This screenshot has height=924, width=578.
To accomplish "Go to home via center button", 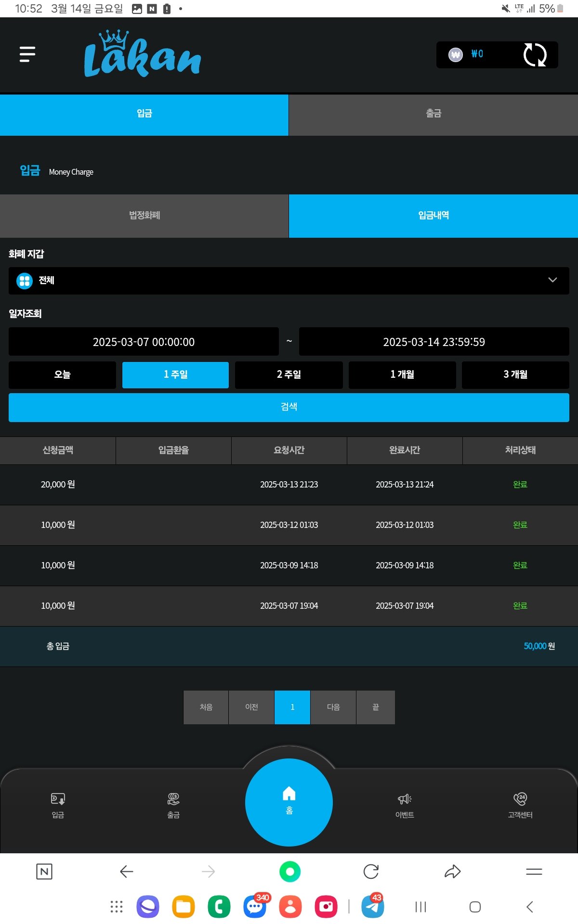I will tap(289, 802).
